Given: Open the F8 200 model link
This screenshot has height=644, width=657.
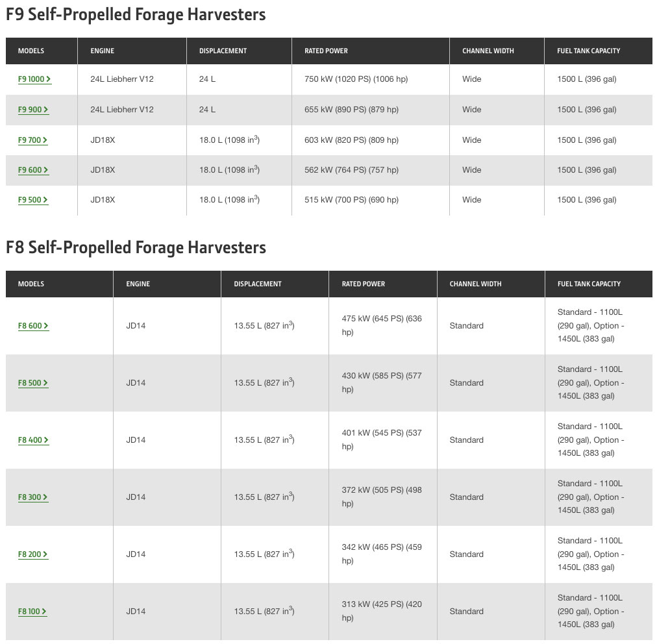Looking at the screenshot, I should click(33, 554).
